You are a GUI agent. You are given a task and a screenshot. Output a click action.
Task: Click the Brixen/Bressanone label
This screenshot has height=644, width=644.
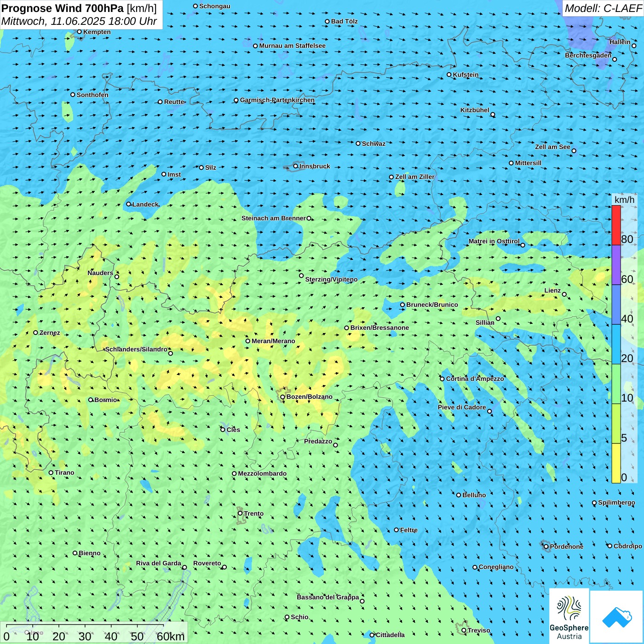coord(379,328)
